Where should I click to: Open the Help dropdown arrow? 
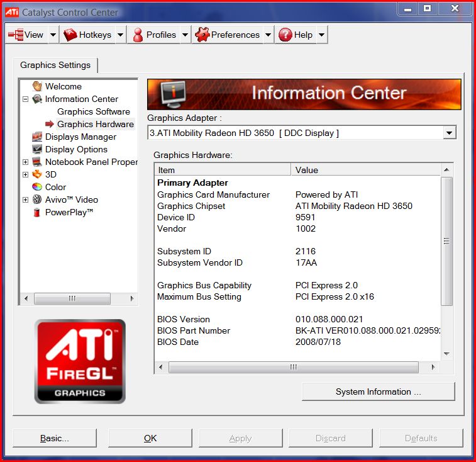[322, 35]
